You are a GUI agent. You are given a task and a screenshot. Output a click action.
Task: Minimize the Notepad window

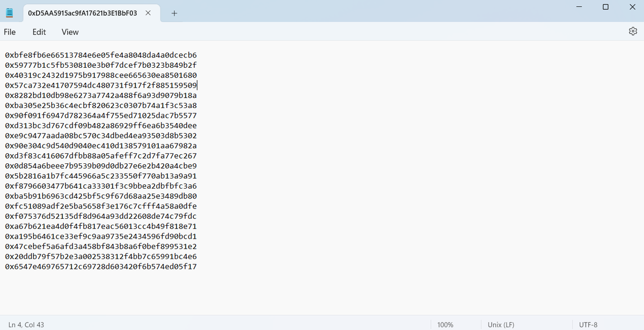click(579, 7)
